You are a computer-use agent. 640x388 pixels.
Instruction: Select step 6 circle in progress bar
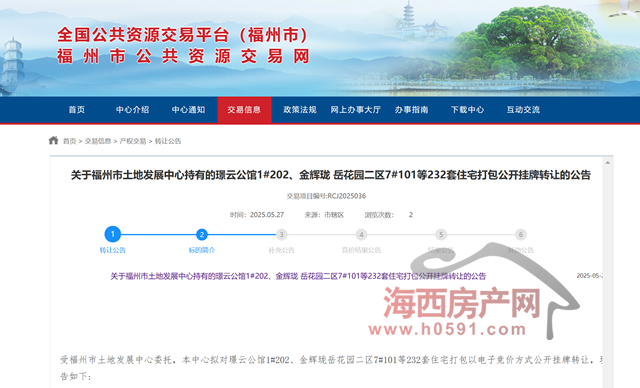[520, 235]
